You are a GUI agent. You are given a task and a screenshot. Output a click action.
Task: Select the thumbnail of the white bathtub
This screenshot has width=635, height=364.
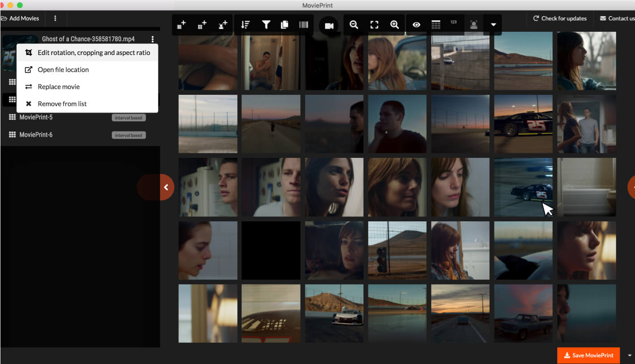pos(587,187)
